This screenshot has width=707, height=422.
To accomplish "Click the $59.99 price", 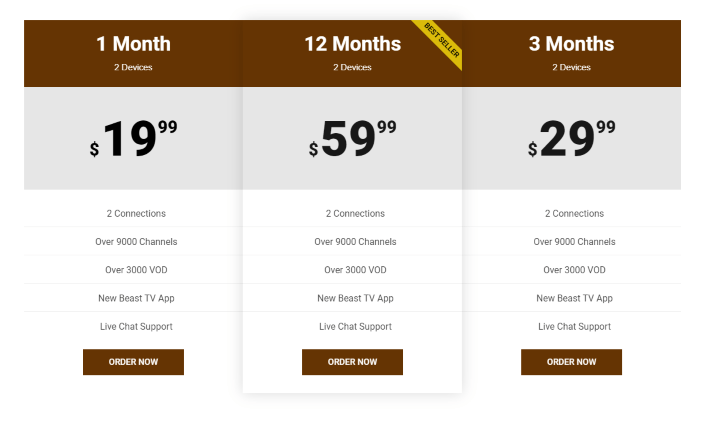I will (352, 138).
